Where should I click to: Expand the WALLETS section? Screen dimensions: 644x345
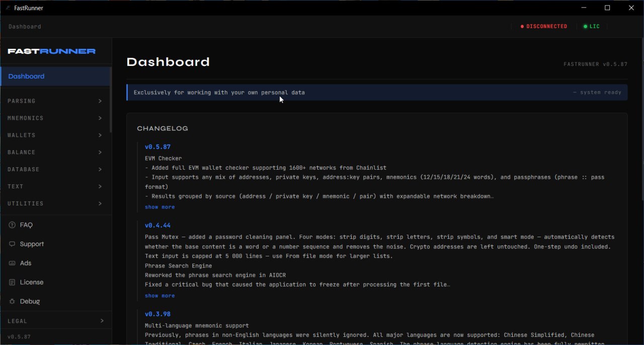(x=55, y=135)
